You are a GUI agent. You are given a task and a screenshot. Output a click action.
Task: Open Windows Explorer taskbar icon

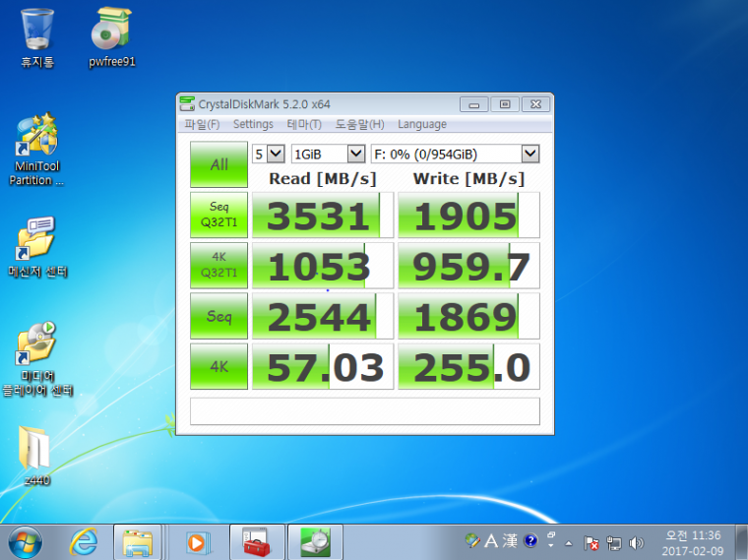click(138, 542)
